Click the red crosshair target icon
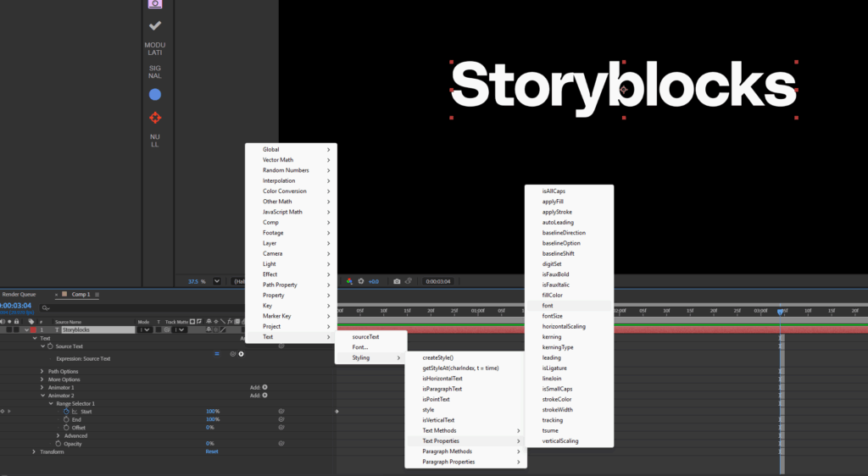 tap(155, 118)
